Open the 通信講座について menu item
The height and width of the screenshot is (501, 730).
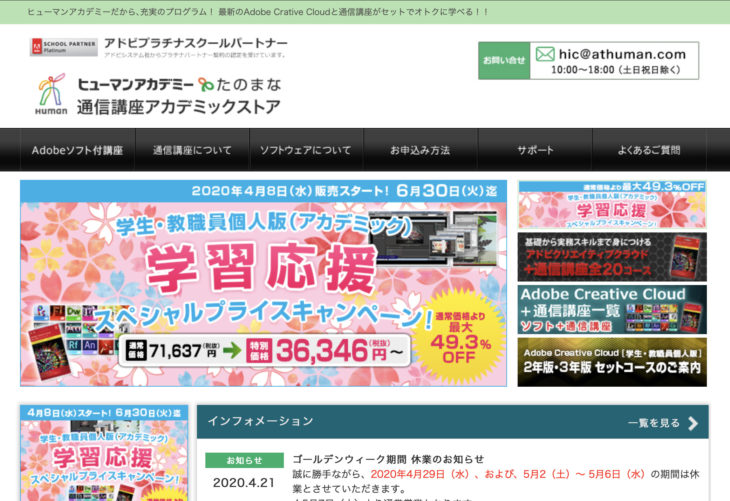(192, 150)
